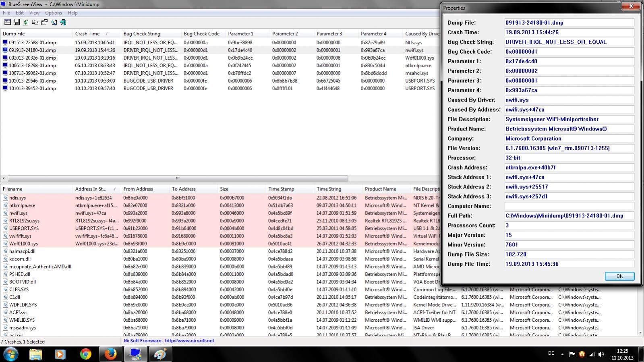Sort drivers by the Product Name header
Image resolution: width=644 pixels, height=362 pixels.
[387, 189]
